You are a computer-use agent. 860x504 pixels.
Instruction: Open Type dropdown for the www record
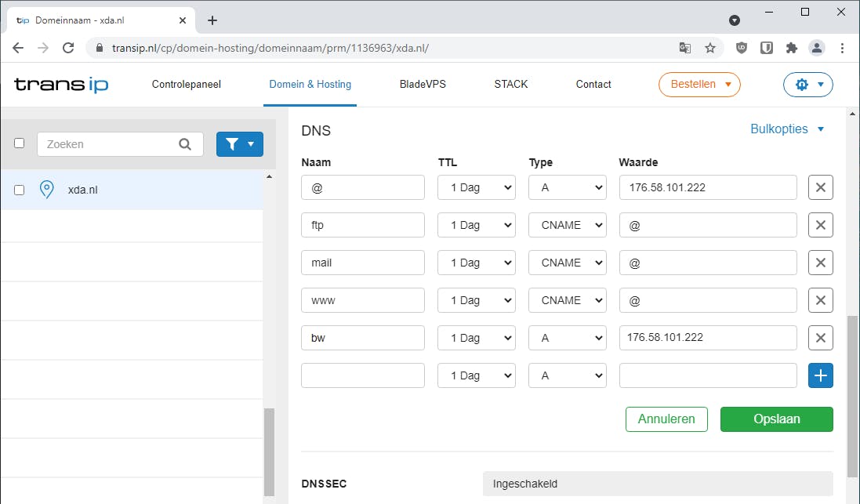567,300
